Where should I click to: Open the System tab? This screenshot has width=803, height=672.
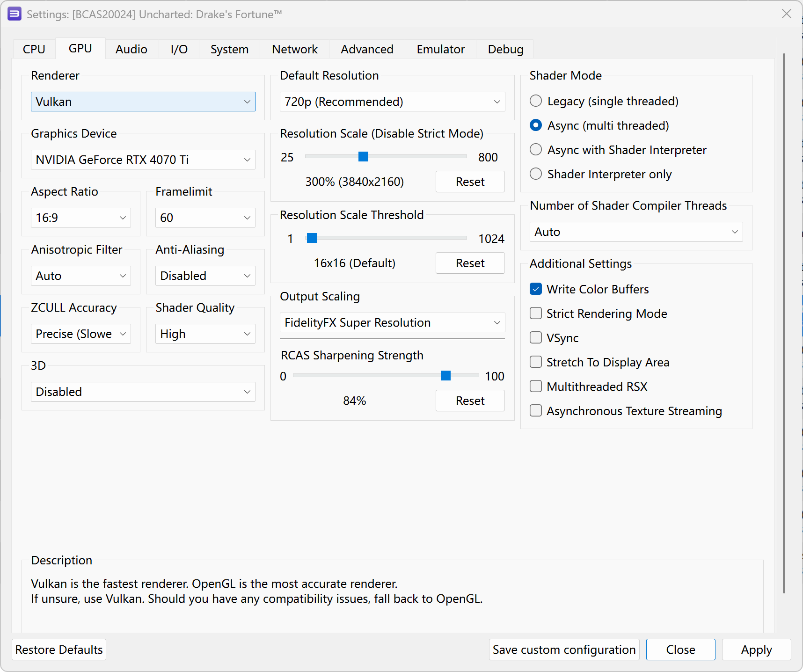click(x=229, y=49)
